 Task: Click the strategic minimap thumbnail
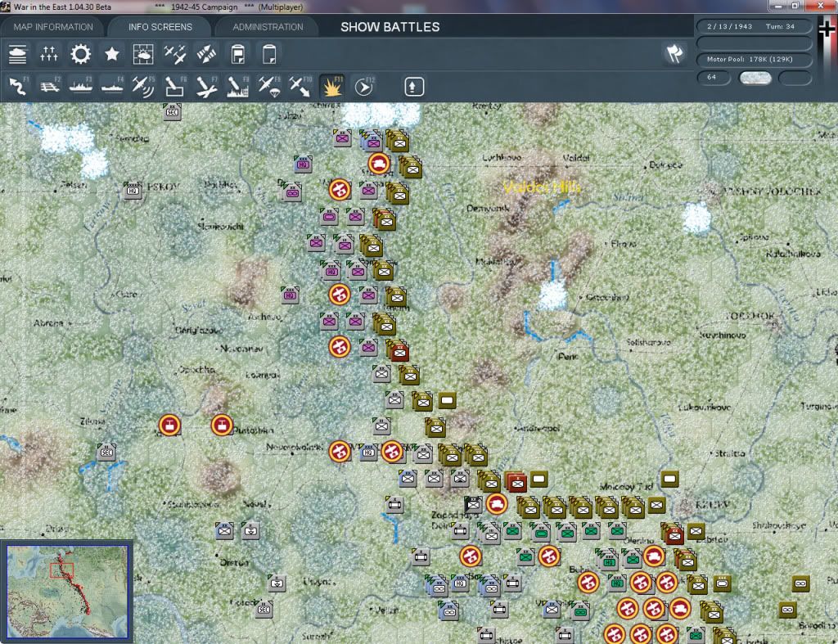[67, 591]
